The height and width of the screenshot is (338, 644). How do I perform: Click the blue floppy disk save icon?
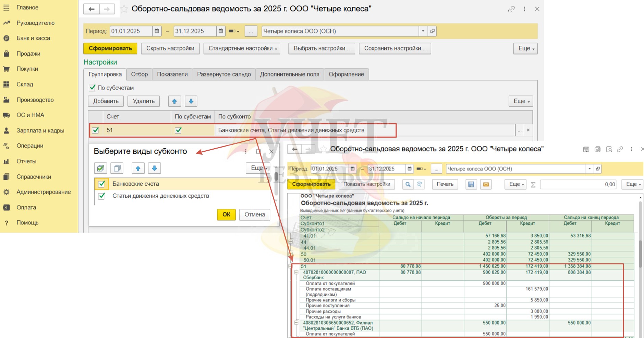[x=471, y=184]
